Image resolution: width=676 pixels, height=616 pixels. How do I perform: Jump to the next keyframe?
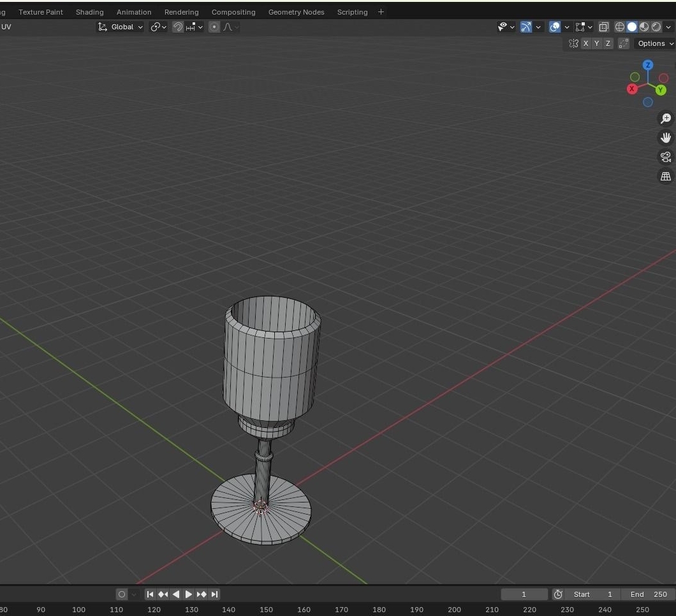(x=202, y=594)
